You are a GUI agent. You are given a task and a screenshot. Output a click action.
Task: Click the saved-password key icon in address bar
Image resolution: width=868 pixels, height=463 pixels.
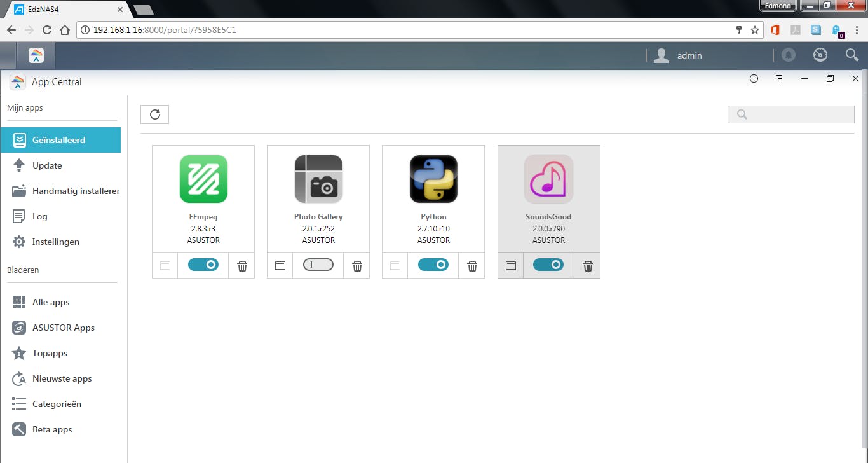739,30
